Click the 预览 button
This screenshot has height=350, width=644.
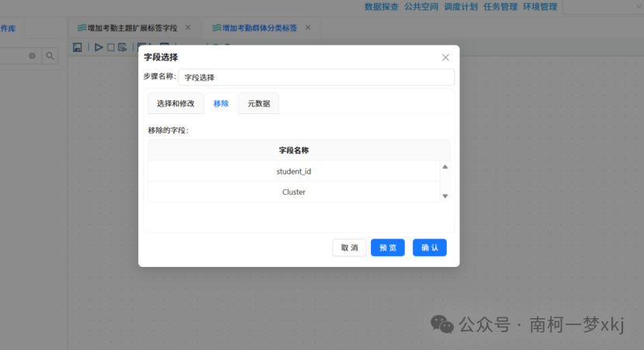click(x=388, y=248)
